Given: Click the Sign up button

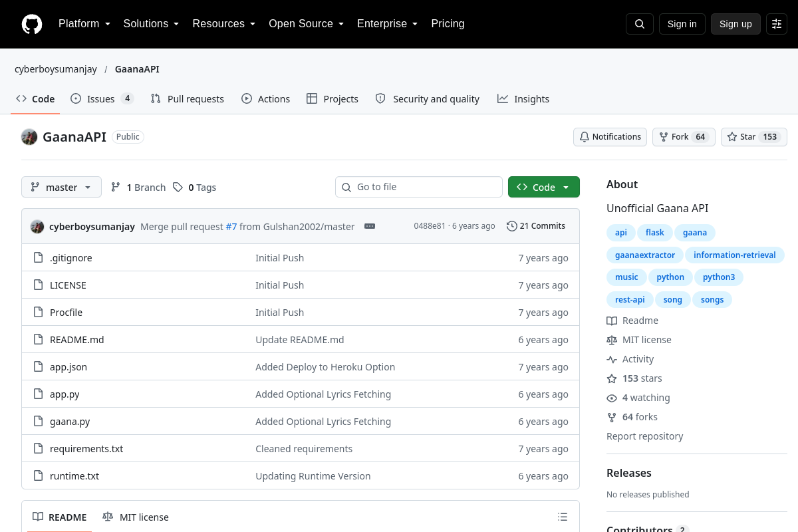Looking at the screenshot, I should 735,24.
